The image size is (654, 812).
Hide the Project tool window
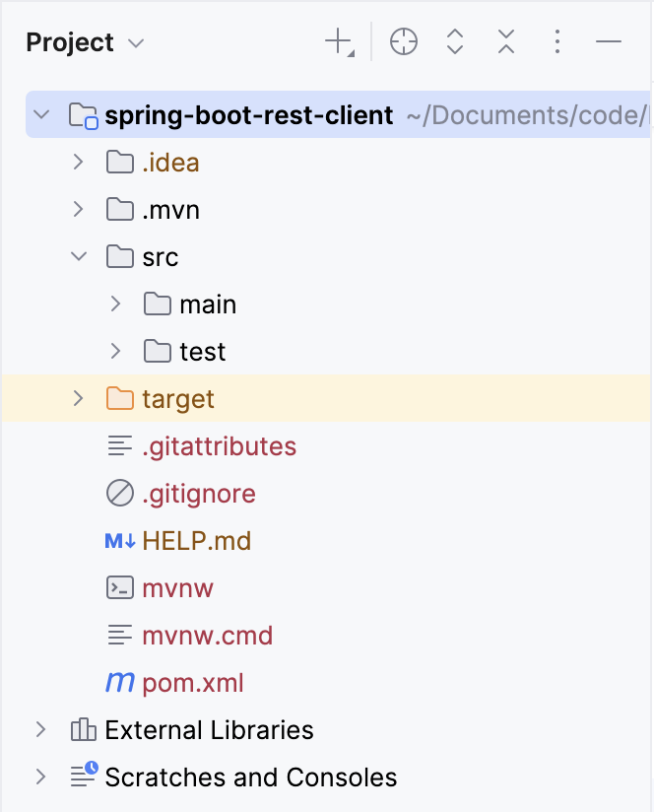pyautogui.click(x=609, y=41)
